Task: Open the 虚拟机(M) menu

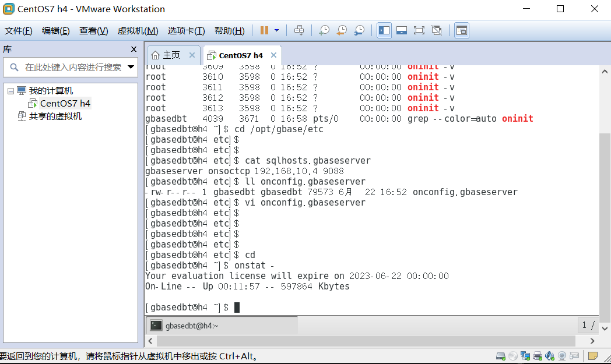Action: pos(138,31)
